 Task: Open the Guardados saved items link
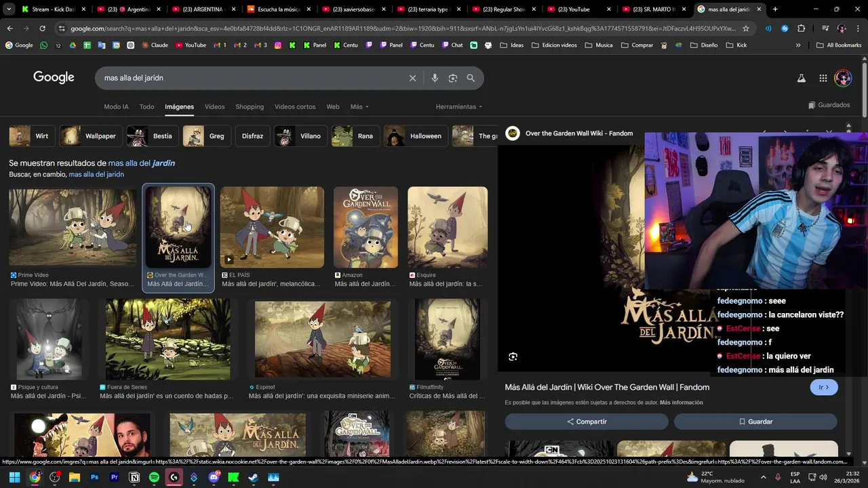(829, 105)
